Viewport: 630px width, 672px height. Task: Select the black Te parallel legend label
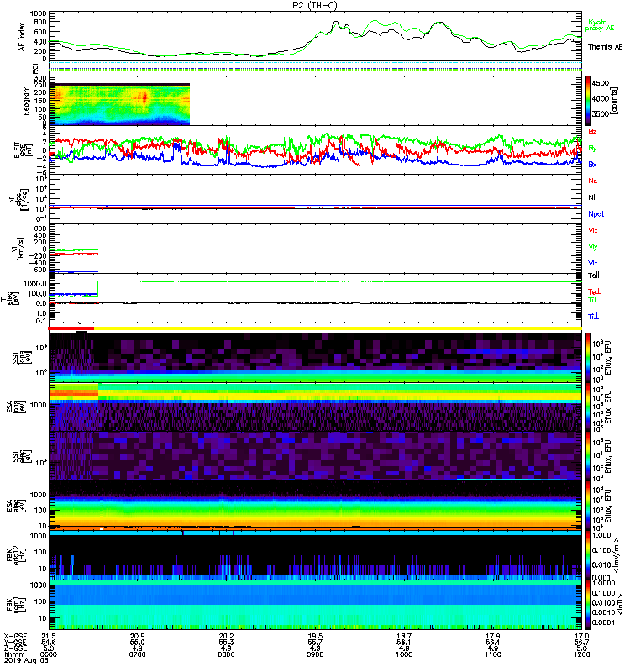[x=594, y=276]
